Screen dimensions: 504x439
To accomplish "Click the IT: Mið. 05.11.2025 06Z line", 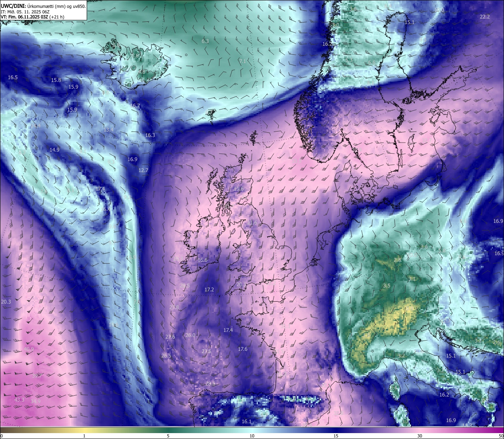I will (x=27, y=12).
